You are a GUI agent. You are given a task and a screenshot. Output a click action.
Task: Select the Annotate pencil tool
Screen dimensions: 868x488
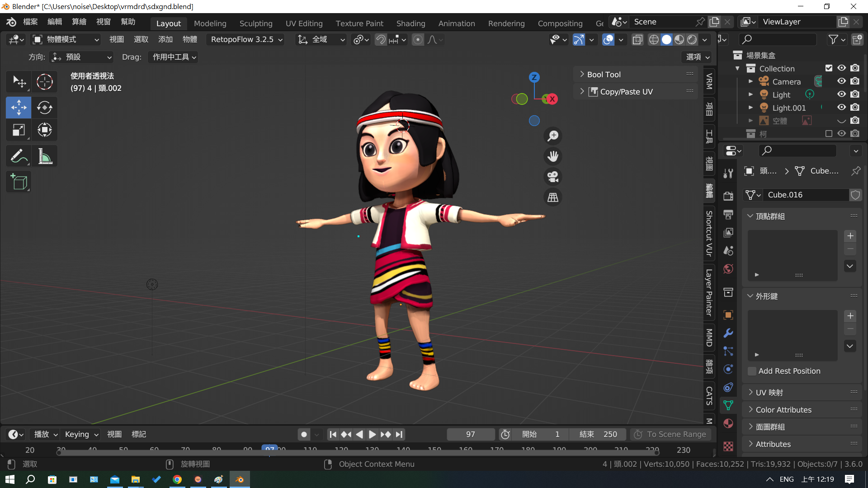coord(19,156)
